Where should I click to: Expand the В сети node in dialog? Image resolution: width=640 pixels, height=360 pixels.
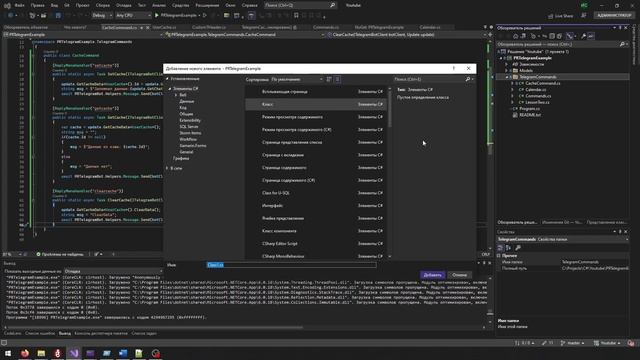[x=167, y=168]
